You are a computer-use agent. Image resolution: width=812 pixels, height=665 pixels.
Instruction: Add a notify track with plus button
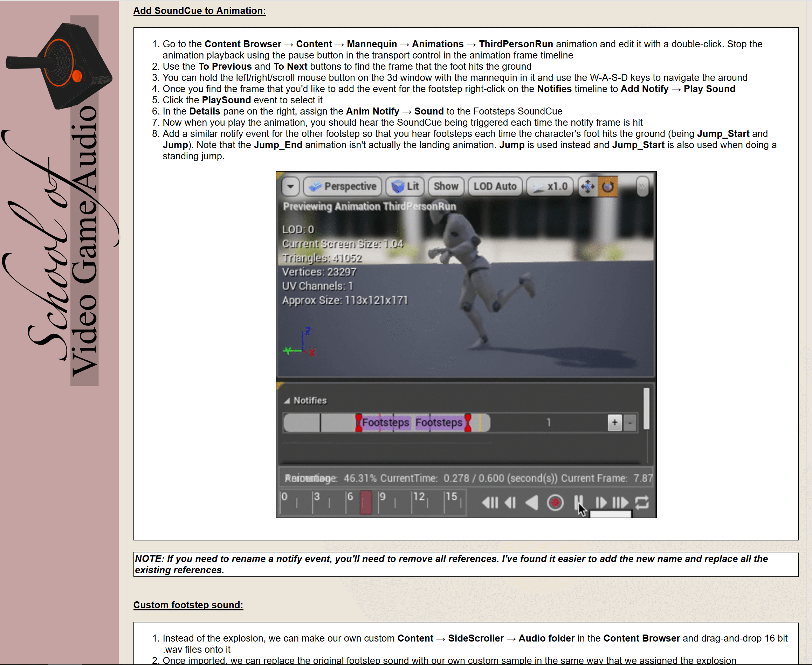(614, 423)
